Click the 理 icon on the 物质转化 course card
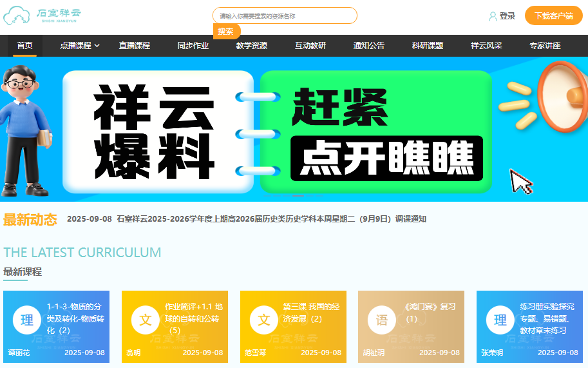Image resolution: width=588 pixels, height=368 pixels. coord(27,320)
